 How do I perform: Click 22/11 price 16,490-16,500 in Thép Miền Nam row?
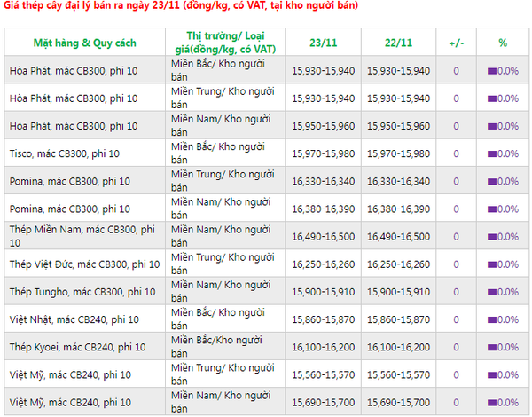[x=399, y=237]
